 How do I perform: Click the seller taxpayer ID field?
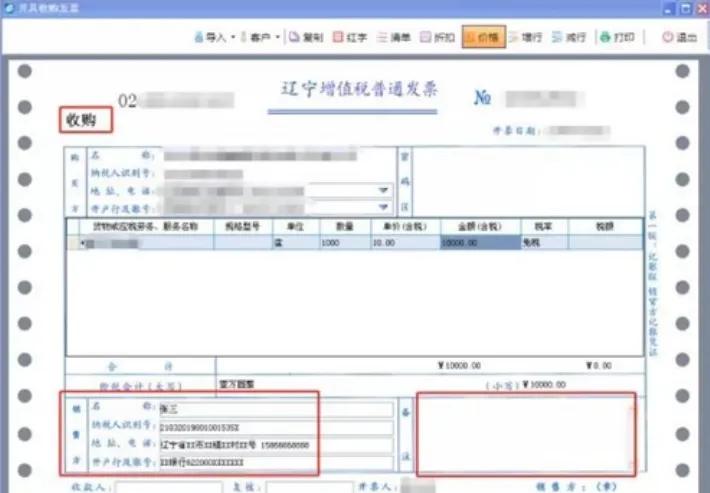coord(276,427)
